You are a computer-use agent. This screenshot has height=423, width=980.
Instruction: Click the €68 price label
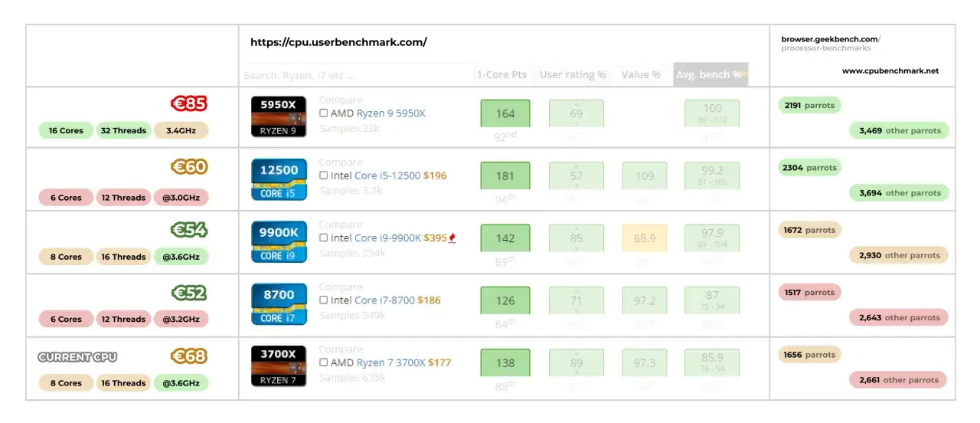point(189,356)
